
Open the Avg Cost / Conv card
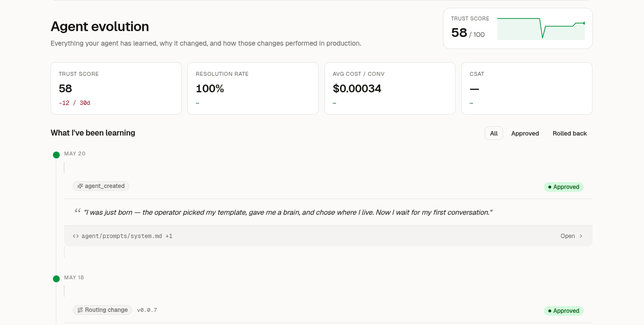pos(390,88)
